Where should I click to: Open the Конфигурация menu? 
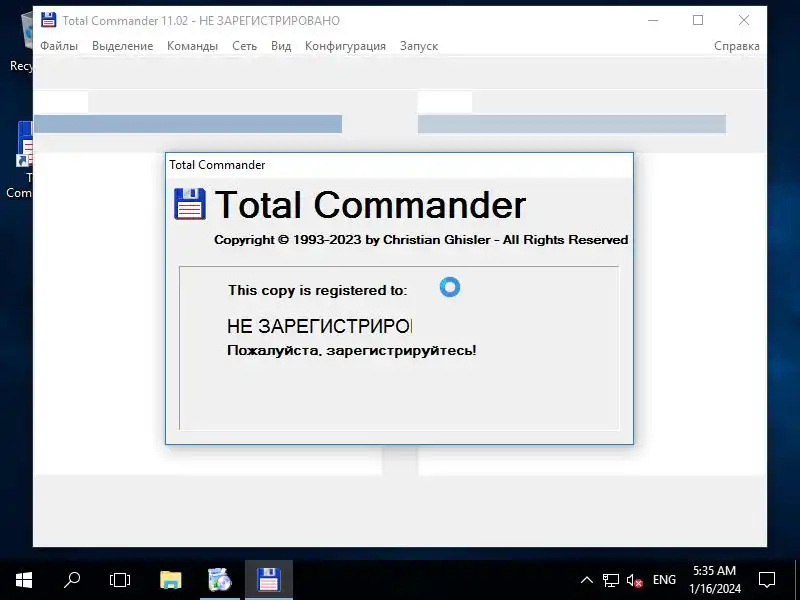click(345, 46)
